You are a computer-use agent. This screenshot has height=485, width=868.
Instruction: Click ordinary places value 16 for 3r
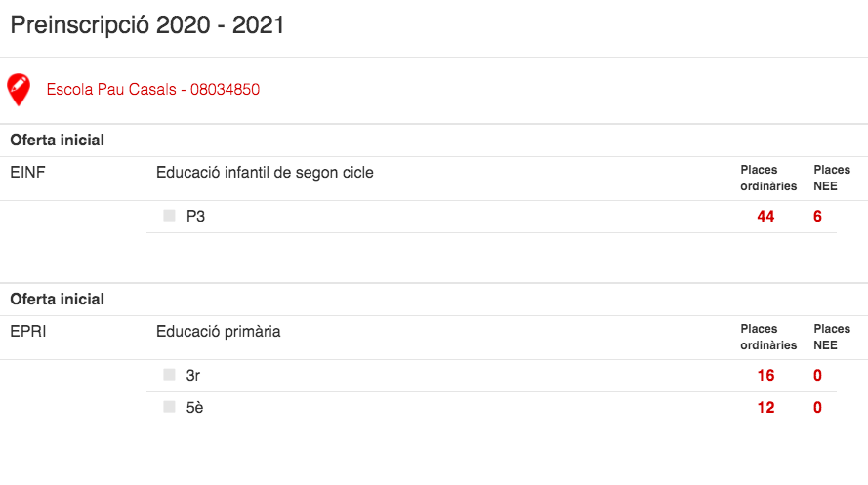pyautogui.click(x=765, y=375)
